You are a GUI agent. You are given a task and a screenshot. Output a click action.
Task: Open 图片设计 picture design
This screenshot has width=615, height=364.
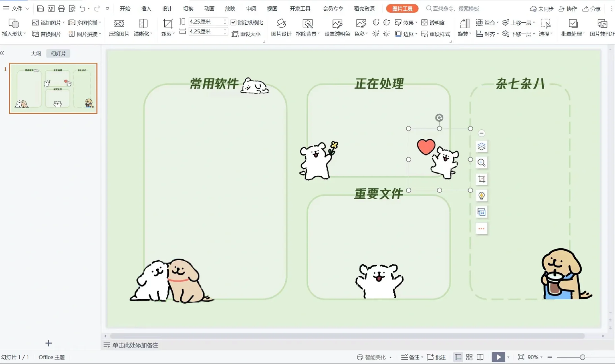point(281,27)
